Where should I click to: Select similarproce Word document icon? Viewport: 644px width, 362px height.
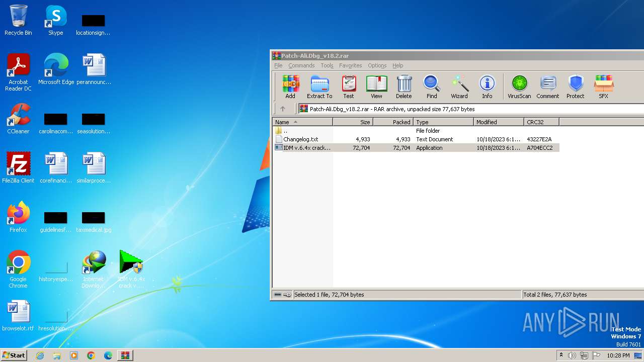click(x=94, y=168)
